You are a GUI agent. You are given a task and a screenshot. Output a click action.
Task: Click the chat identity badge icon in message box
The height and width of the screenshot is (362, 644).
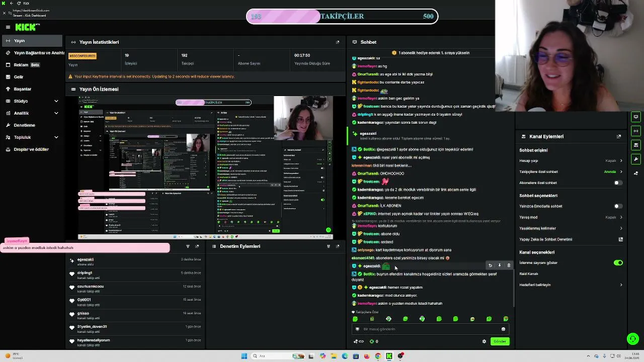point(358,329)
